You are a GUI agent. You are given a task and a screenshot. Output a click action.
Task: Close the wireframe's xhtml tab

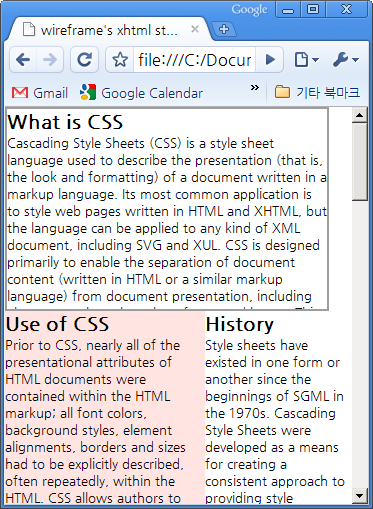195,29
